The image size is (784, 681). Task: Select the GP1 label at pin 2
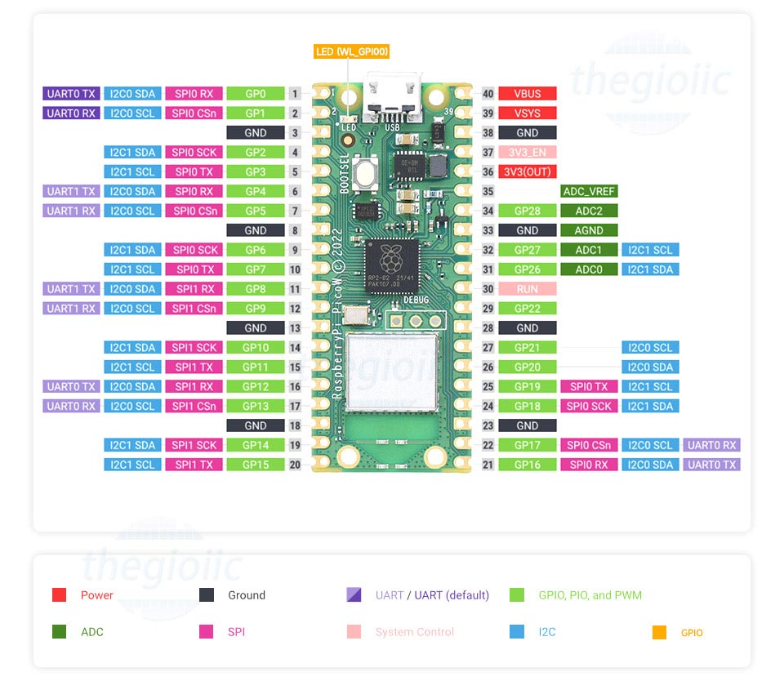256,113
